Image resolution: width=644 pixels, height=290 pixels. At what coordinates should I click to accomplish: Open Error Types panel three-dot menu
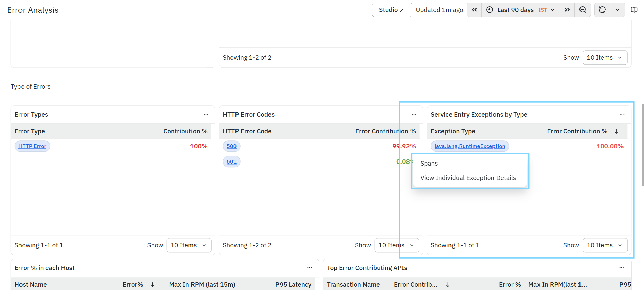(x=206, y=114)
